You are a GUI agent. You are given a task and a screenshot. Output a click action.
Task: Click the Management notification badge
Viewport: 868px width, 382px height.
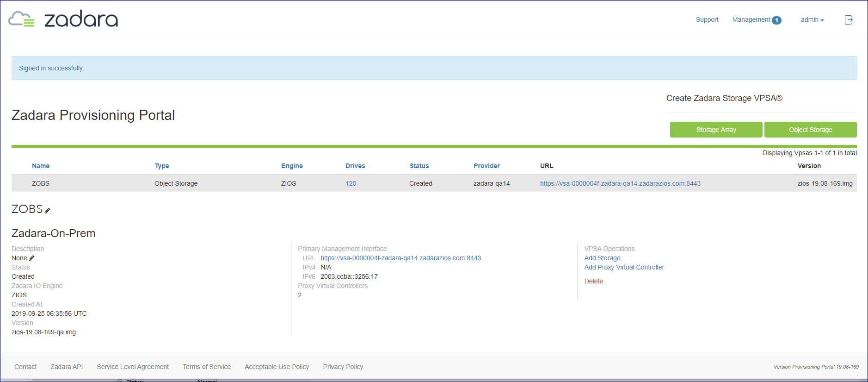click(x=777, y=20)
